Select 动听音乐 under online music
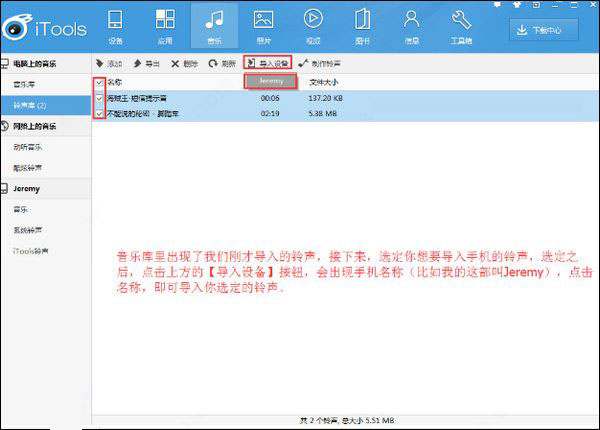Image resolution: width=600 pixels, height=430 pixels. [x=46, y=147]
